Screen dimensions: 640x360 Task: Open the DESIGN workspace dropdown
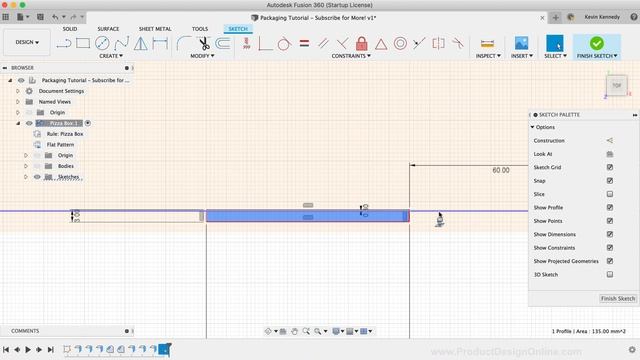[x=27, y=42]
